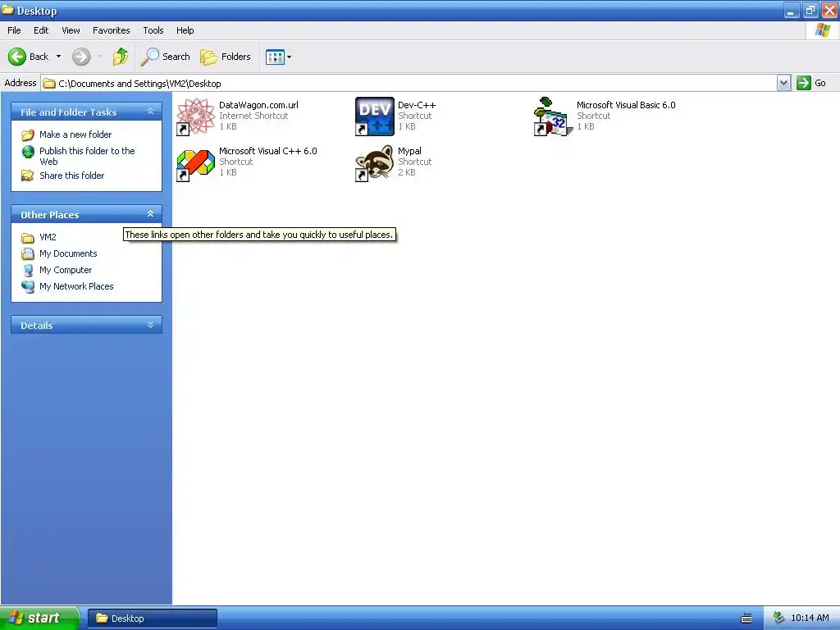Open the VM2 link in Other Places
The image size is (840, 630).
tap(48, 237)
